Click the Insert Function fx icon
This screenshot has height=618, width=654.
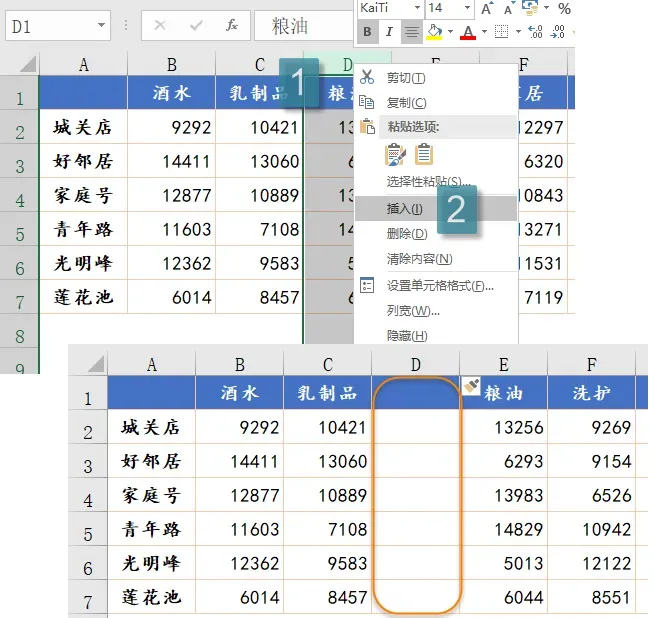click(x=232, y=26)
